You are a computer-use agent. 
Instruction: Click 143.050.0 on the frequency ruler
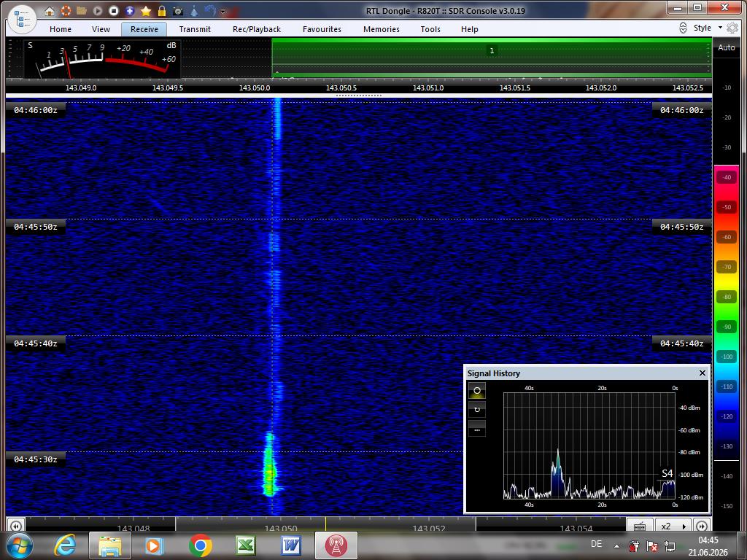click(255, 88)
